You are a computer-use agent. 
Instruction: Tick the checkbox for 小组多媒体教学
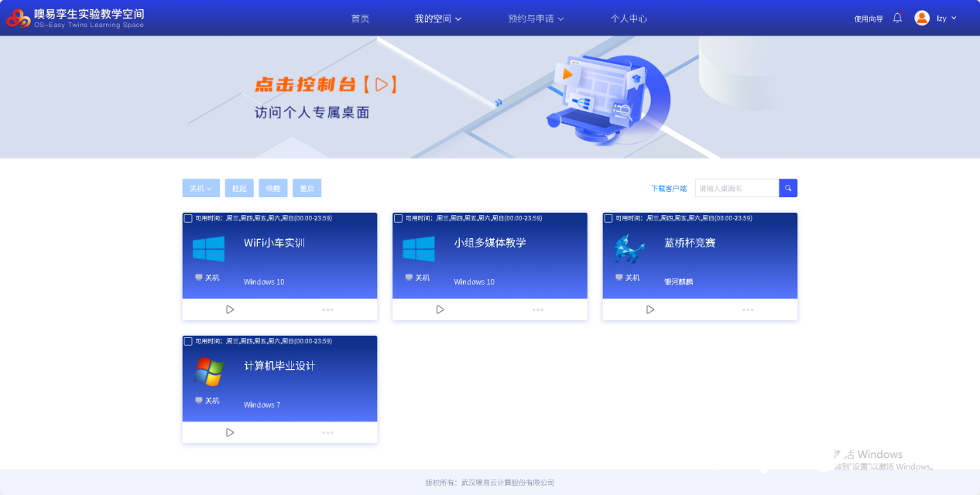point(398,218)
